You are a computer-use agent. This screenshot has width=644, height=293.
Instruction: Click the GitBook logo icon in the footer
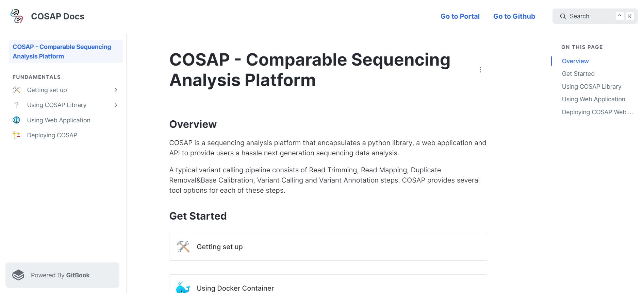[18, 275]
